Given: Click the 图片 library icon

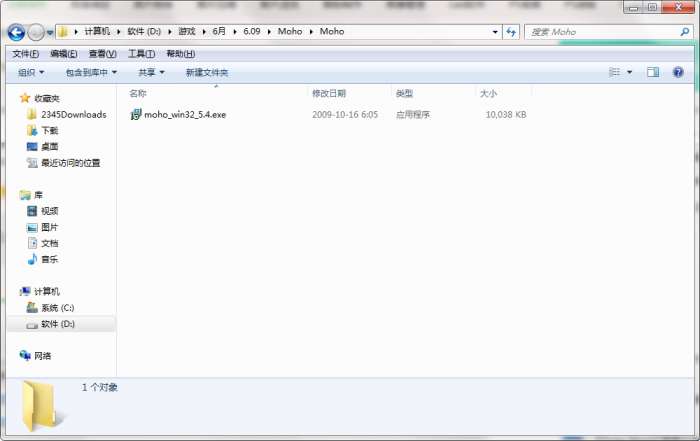Looking at the screenshot, I should click(32, 227).
